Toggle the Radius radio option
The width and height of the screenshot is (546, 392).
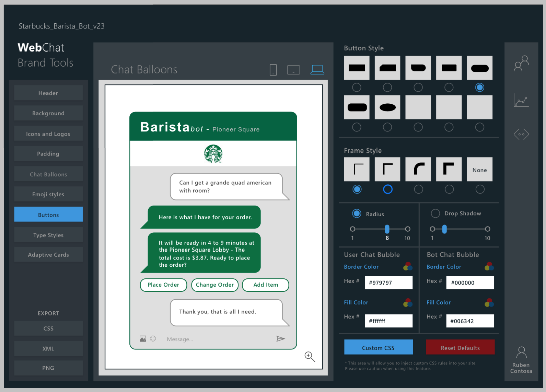point(357,214)
